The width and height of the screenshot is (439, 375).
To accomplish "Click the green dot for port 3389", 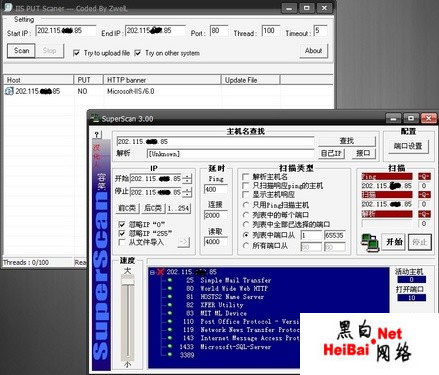I will coord(170,355).
